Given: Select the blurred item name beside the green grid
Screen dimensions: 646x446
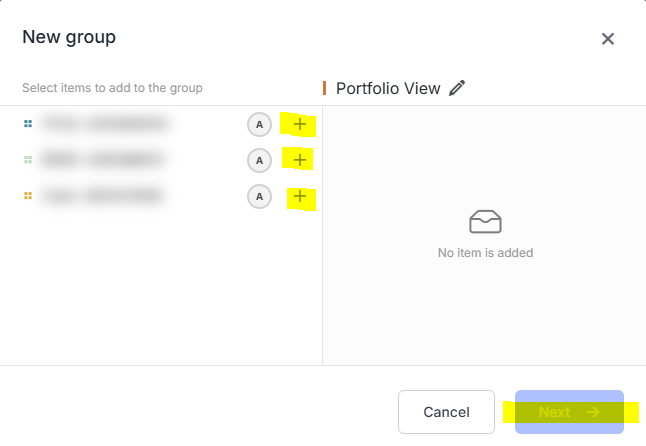Looking at the screenshot, I should [x=103, y=159].
